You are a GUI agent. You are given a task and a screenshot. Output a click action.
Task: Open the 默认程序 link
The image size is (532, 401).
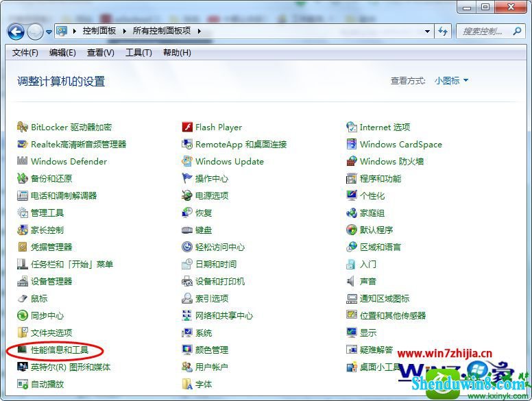pos(376,230)
